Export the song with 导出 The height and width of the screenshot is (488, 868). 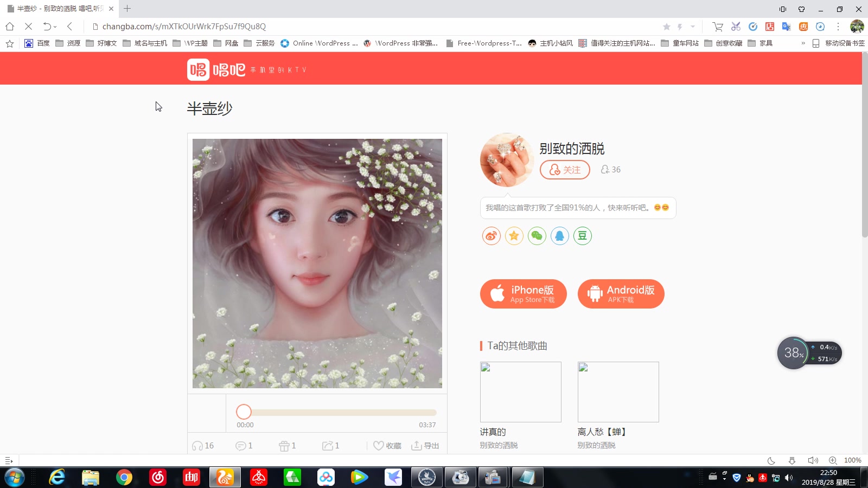pos(425,446)
